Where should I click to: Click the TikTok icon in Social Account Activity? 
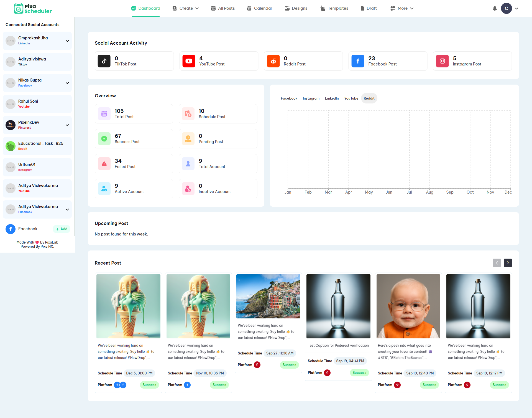(104, 61)
